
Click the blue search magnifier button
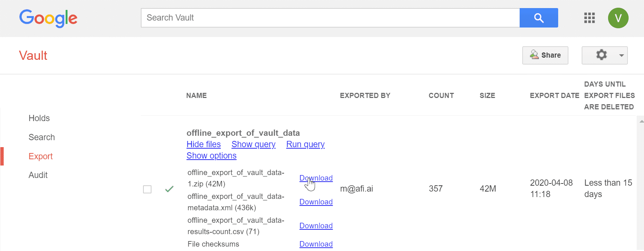pos(538,18)
